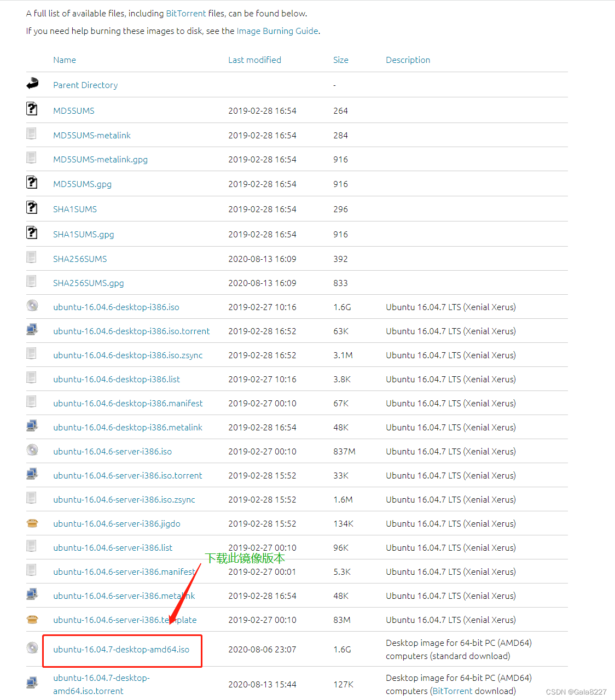Open ubuntu-16.04.6-desktop-i386.iso.zsync link
615x700 pixels.
[x=128, y=355]
